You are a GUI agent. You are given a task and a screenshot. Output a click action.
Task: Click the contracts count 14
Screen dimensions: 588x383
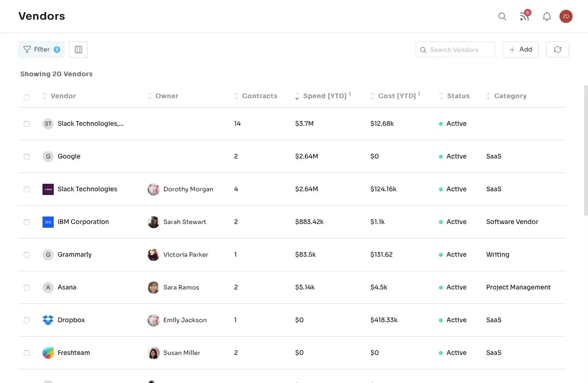pos(237,124)
